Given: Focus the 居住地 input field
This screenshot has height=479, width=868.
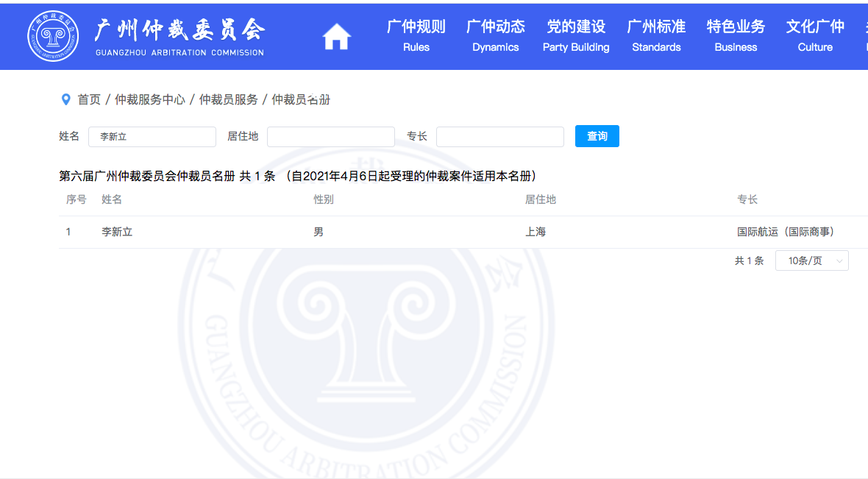Looking at the screenshot, I should coord(330,137).
